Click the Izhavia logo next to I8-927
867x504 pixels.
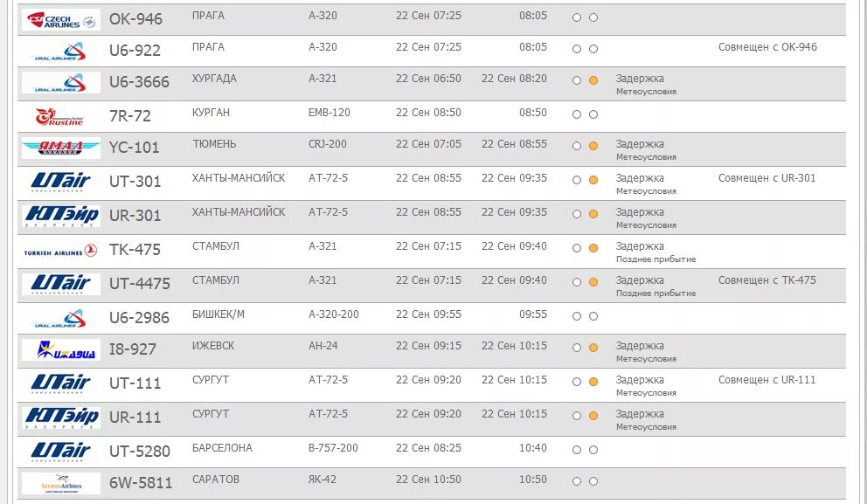pos(60,350)
